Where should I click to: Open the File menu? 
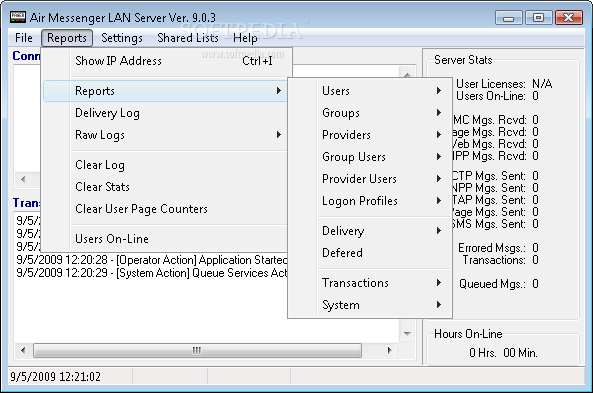[x=23, y=38]
